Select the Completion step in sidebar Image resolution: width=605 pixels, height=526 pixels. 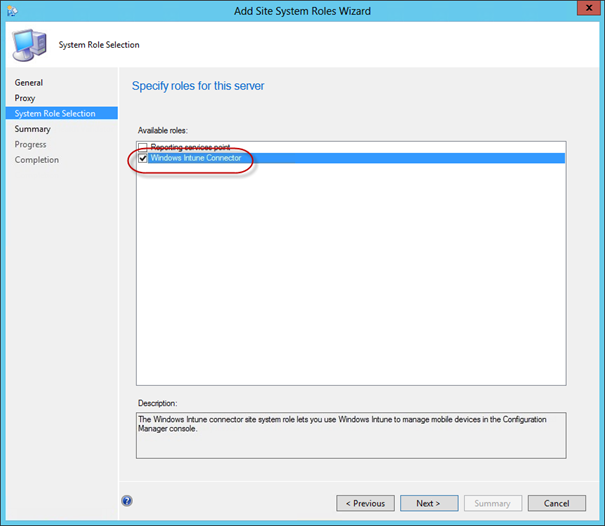point(37,160)
